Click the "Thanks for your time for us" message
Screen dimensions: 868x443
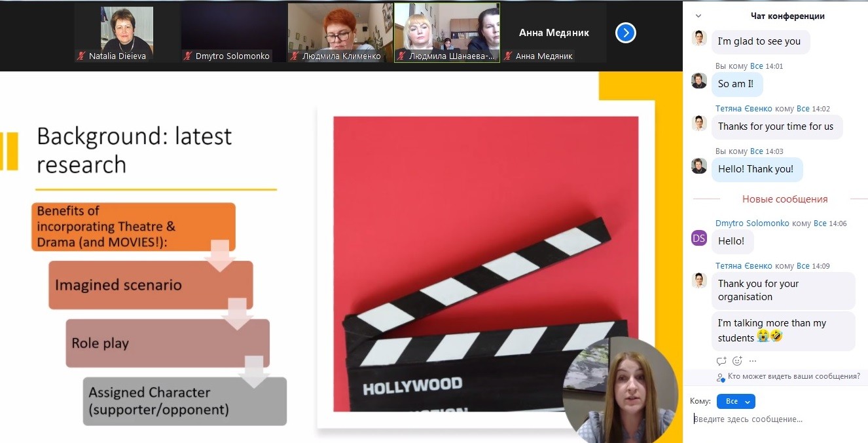coord(776,126)
